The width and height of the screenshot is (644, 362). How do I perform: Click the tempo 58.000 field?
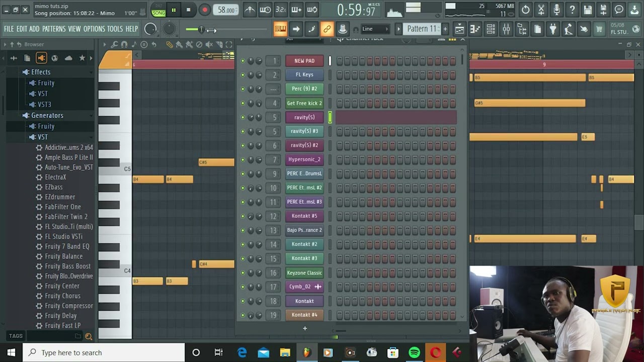coord(226,10)
